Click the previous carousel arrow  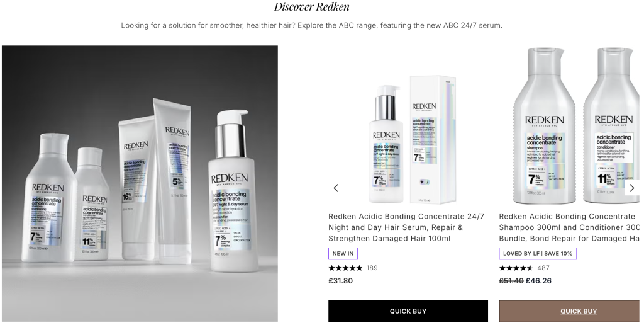click(x=336, y=188)
